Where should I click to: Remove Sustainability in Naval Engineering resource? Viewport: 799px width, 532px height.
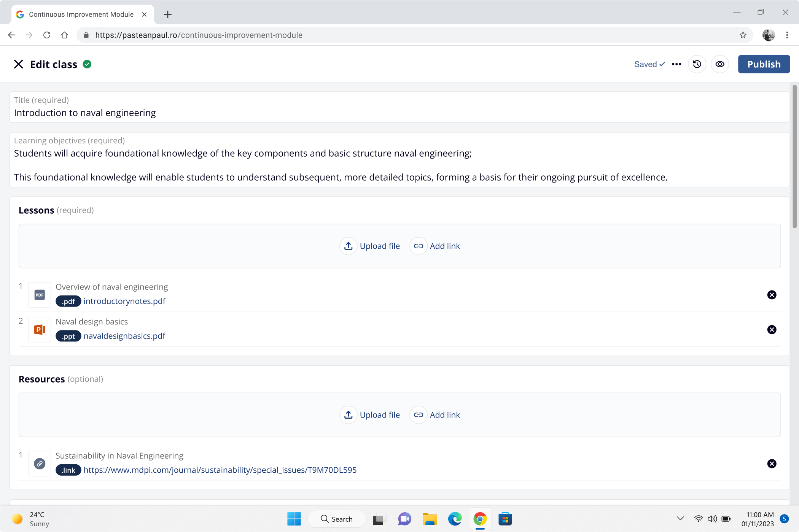[x=771, y=464]
